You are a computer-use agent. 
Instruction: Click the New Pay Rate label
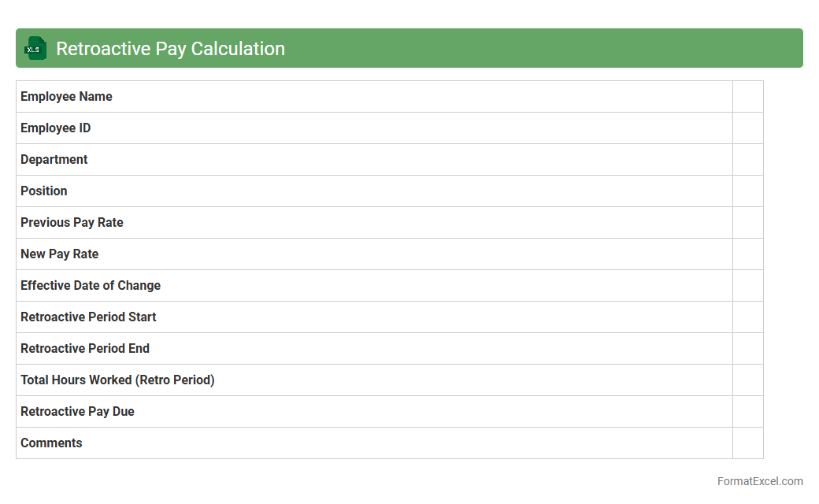coord(59,254)
